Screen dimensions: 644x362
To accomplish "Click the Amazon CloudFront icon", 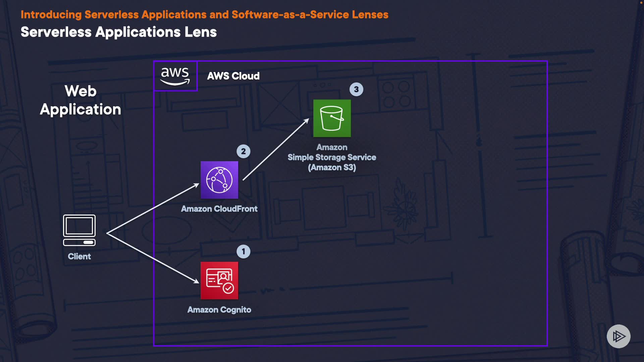I will tap(219, 180).
